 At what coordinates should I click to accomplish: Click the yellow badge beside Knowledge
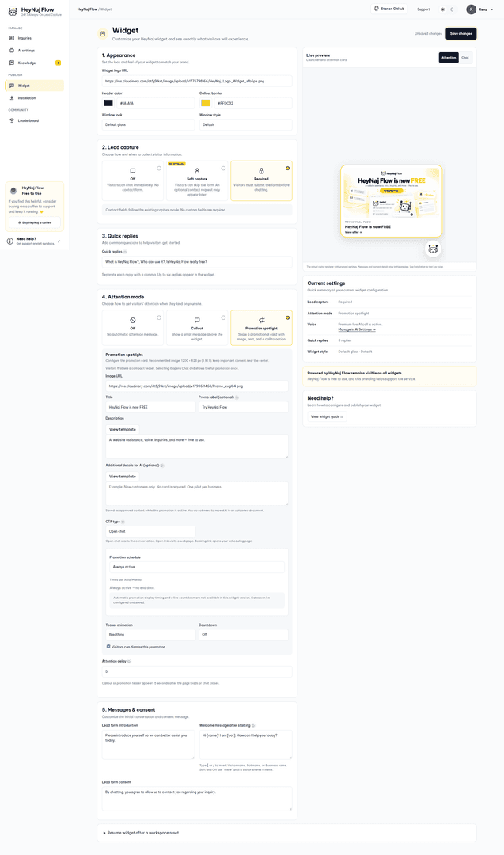click(x=59, y=63)
